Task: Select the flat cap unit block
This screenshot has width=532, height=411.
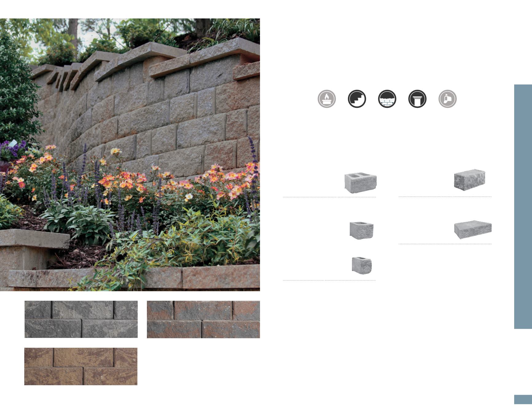Action: pos(473,229)
